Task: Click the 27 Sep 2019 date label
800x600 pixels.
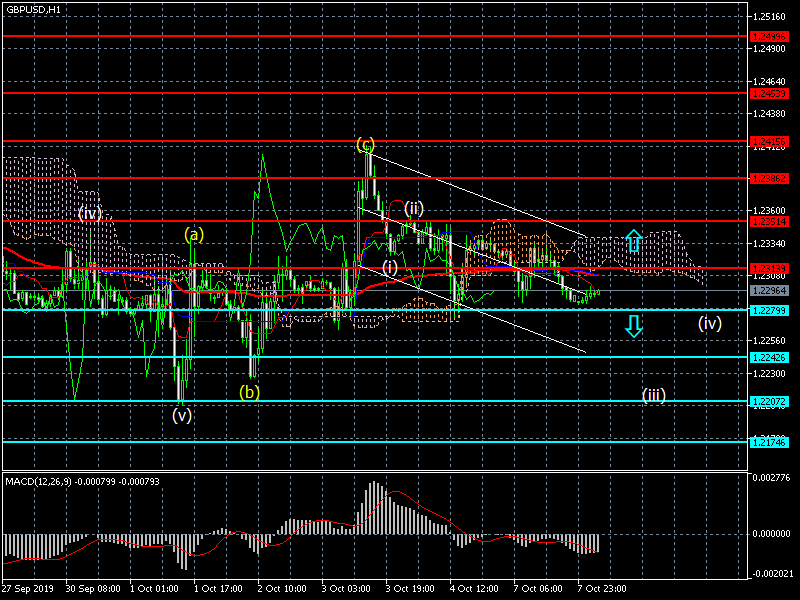Action: (27, 590)
